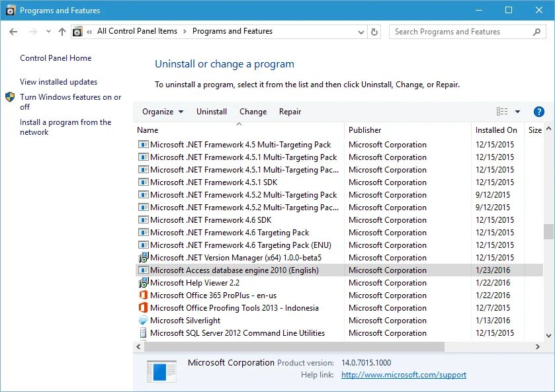The height and width of the screenshot is (392, 555).
Task: Click the large program icon in details pane
Action: pos(161,371)
